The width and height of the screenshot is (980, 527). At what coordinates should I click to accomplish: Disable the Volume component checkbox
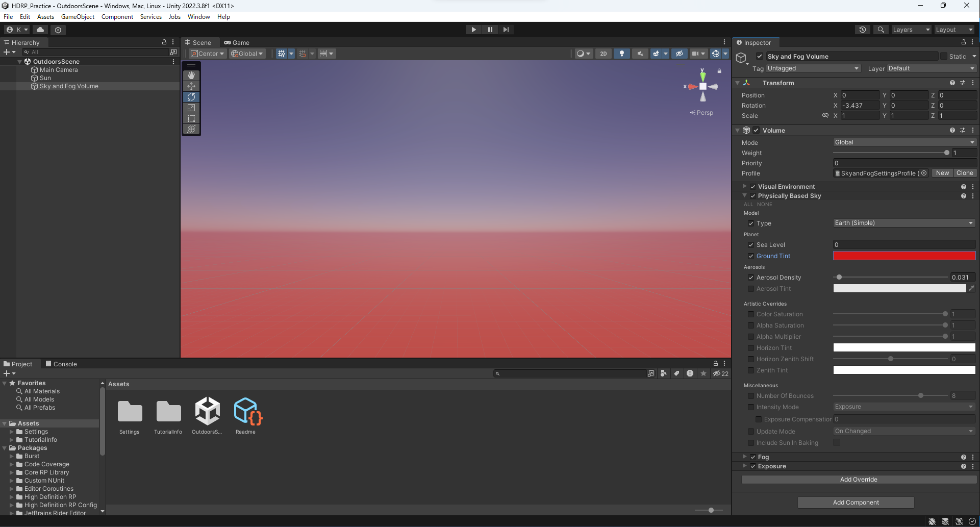(756, 131)
